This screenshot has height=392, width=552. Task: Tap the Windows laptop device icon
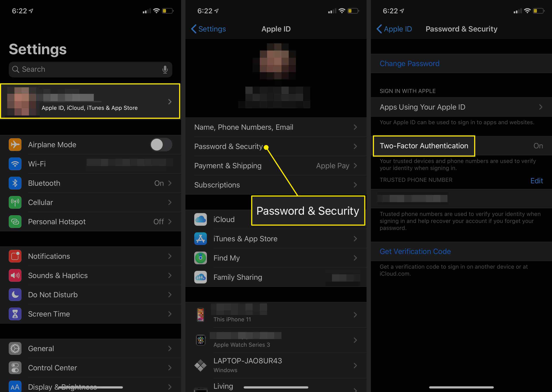201,366
